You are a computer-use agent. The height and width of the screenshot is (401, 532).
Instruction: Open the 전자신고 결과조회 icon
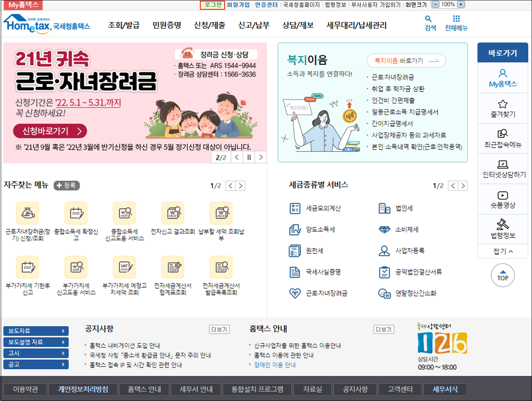tap(173, 213)
